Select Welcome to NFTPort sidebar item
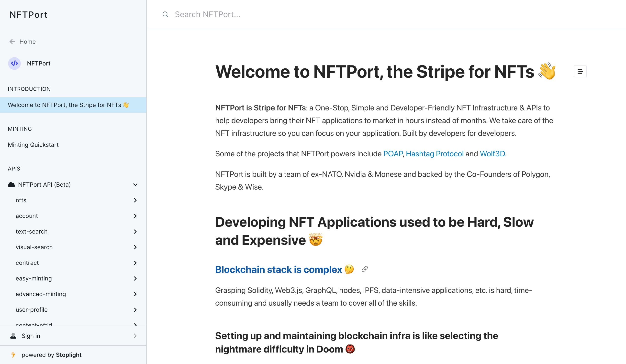 73,105
